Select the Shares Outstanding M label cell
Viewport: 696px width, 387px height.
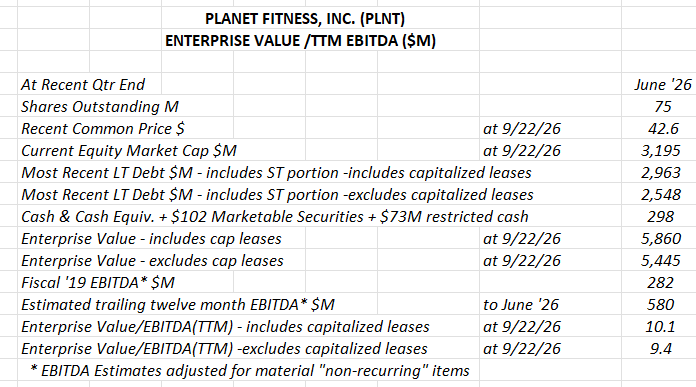[x=100, y=107]
